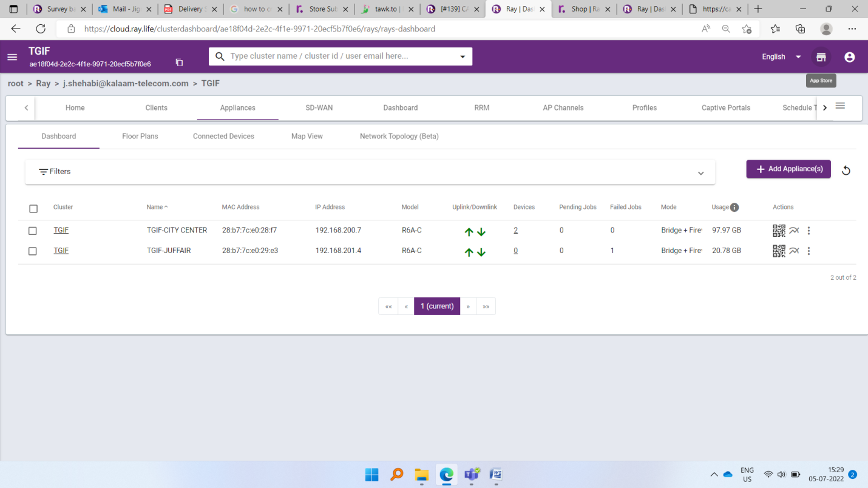Open more actions menu for TGIF-JUFFAIR

(809, 251)
